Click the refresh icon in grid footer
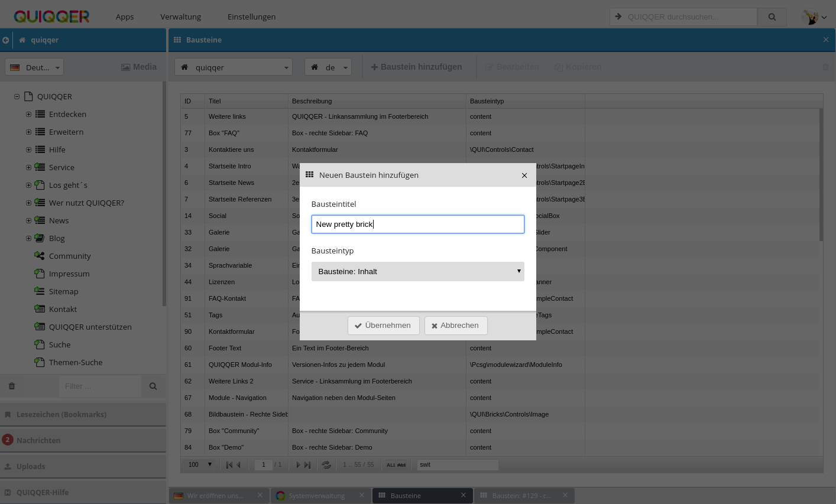Image resolution: width=836 pixels, height=504 pixels. [x=326, y=465]
